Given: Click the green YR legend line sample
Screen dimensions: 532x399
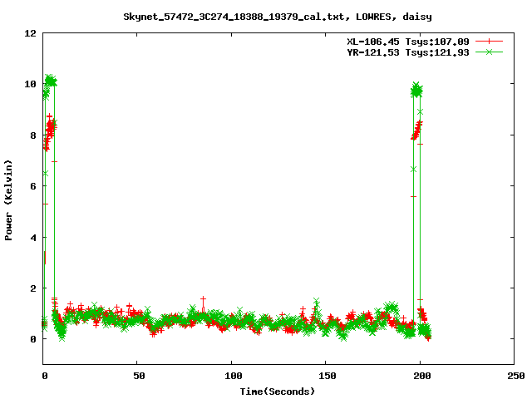Looking at the screenshot, I should [x=489, y=52].
